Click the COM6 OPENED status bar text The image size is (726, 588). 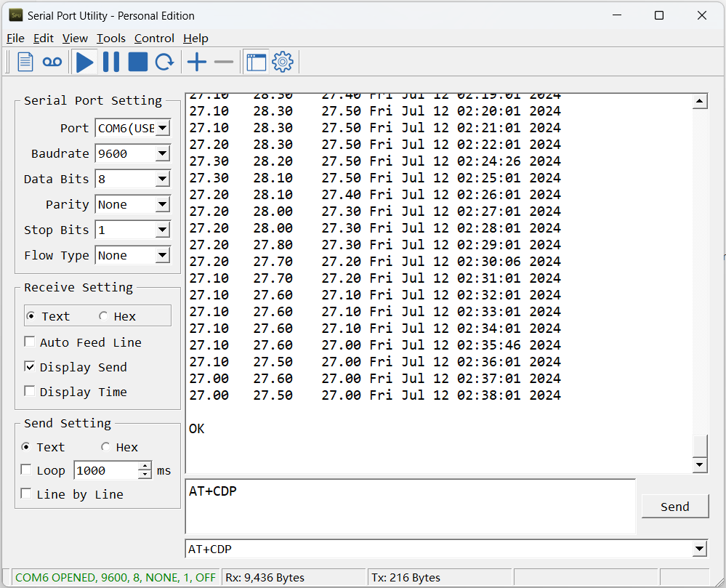116,577
